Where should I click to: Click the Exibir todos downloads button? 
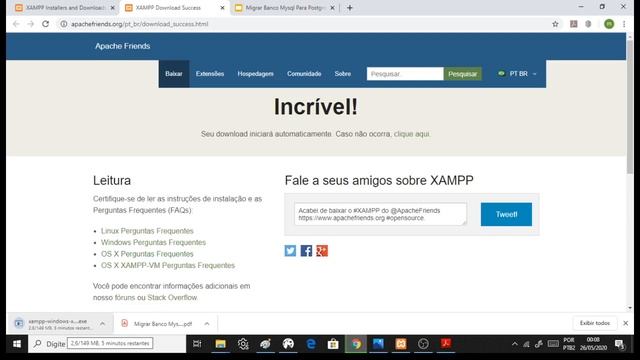(x=595, y=323)
